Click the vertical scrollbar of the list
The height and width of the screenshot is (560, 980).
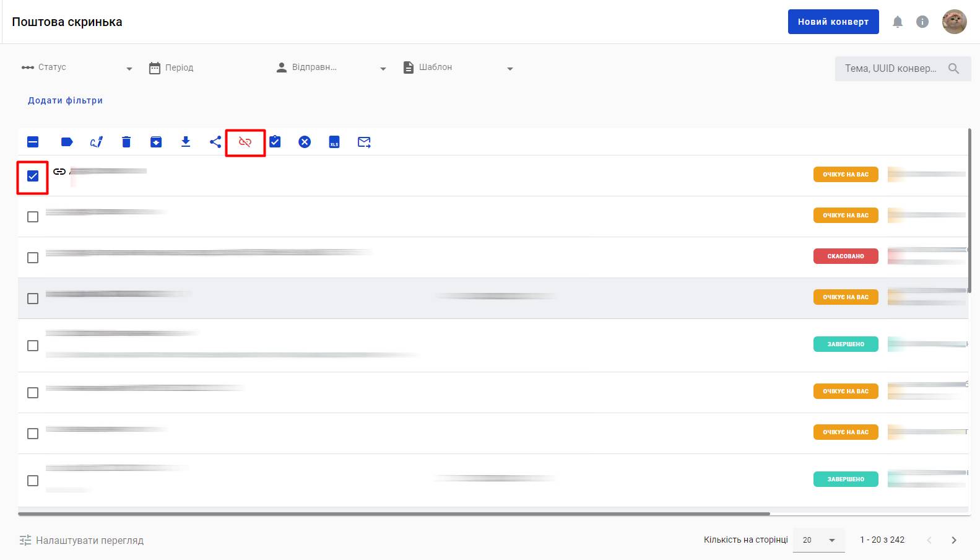969,211
